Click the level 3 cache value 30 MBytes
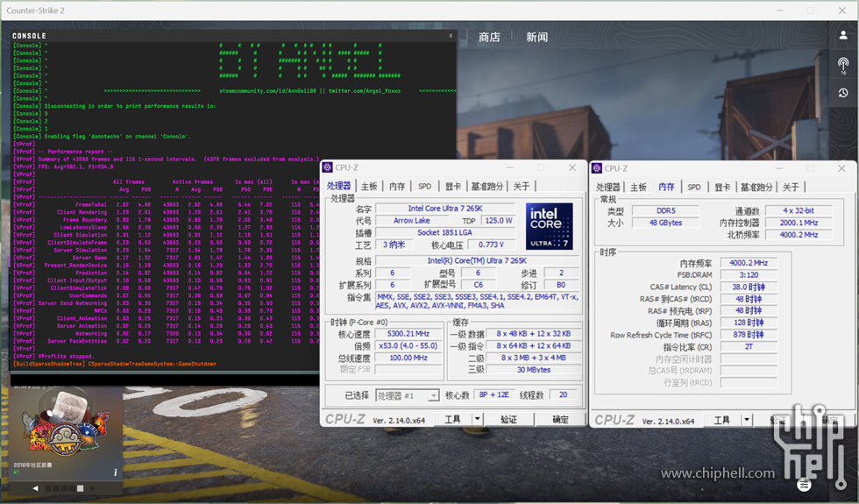Viewport: 859px width, 504px height. pos(534,370)
